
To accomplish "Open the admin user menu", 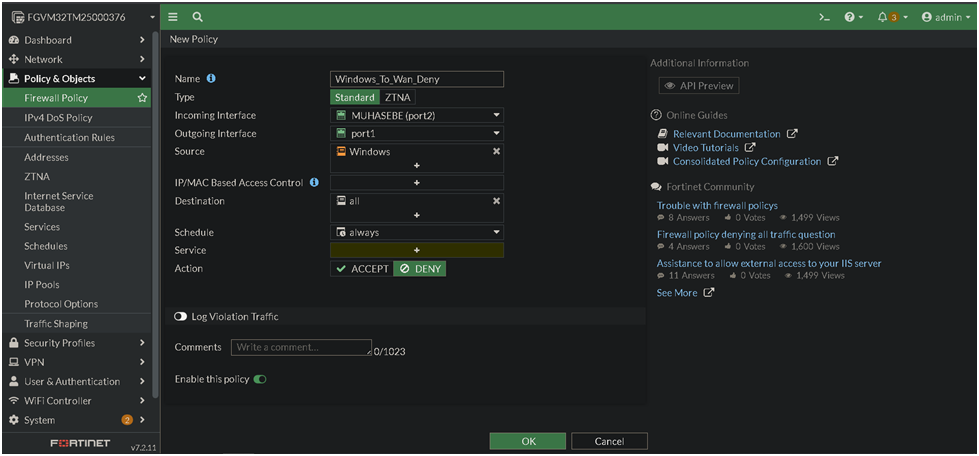I will coord(946,17).
